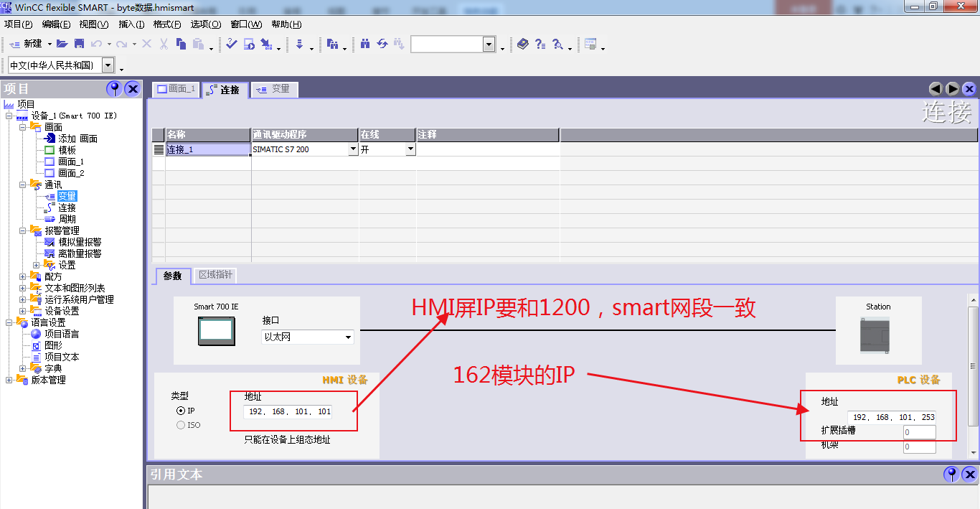Switch to the 画面_1 editor tab
This screenshot has width=980, height=509.
176,89
